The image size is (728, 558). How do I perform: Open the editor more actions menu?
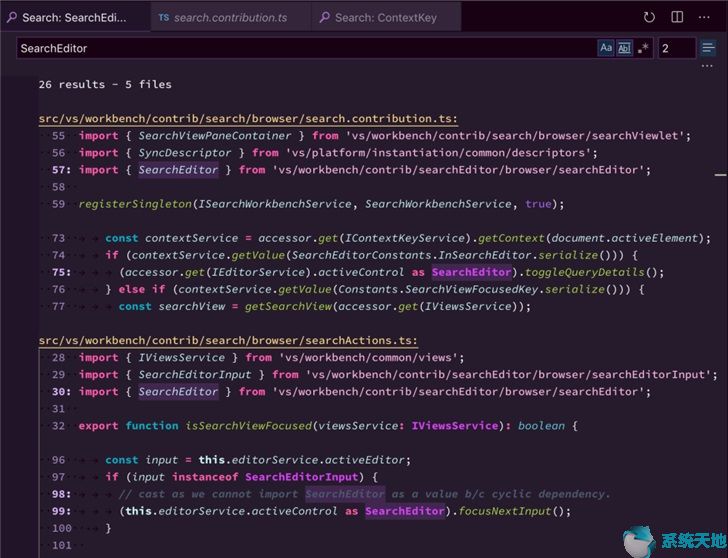point(704,18)
